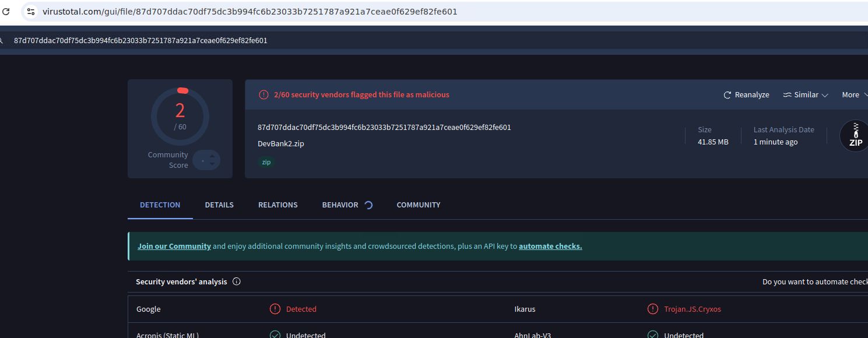Click the 2 / 60 detection score gauge
This screenshot has width=868, height=338.
point(180,116)
